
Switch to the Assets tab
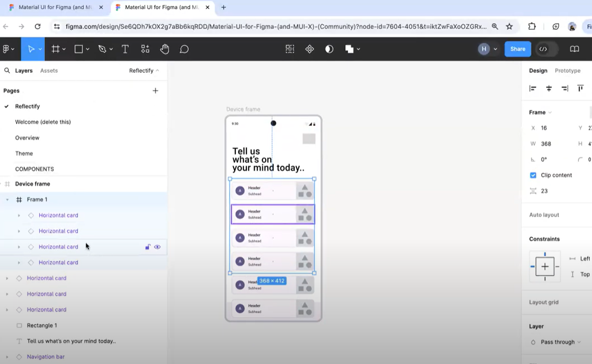click(x=49, y=71)
